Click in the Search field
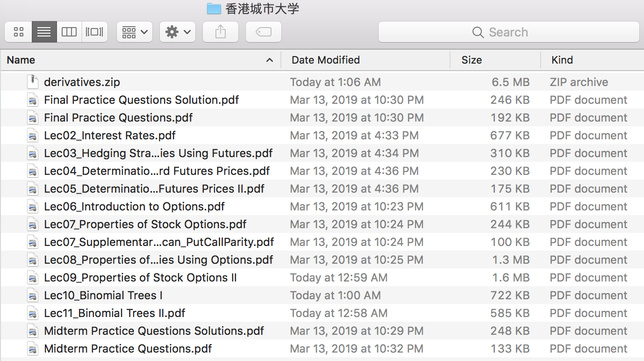 point(508,32)
